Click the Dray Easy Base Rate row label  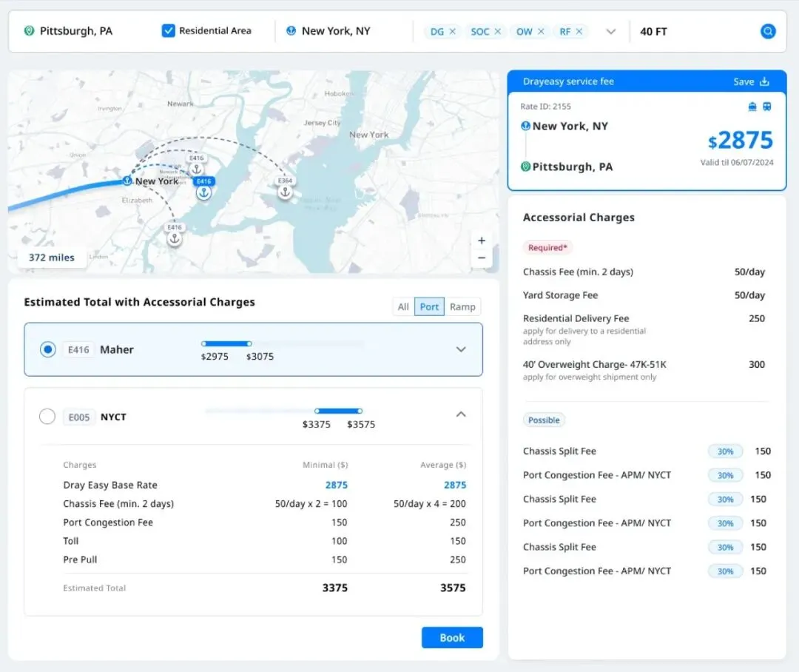(x=110, y=485)
